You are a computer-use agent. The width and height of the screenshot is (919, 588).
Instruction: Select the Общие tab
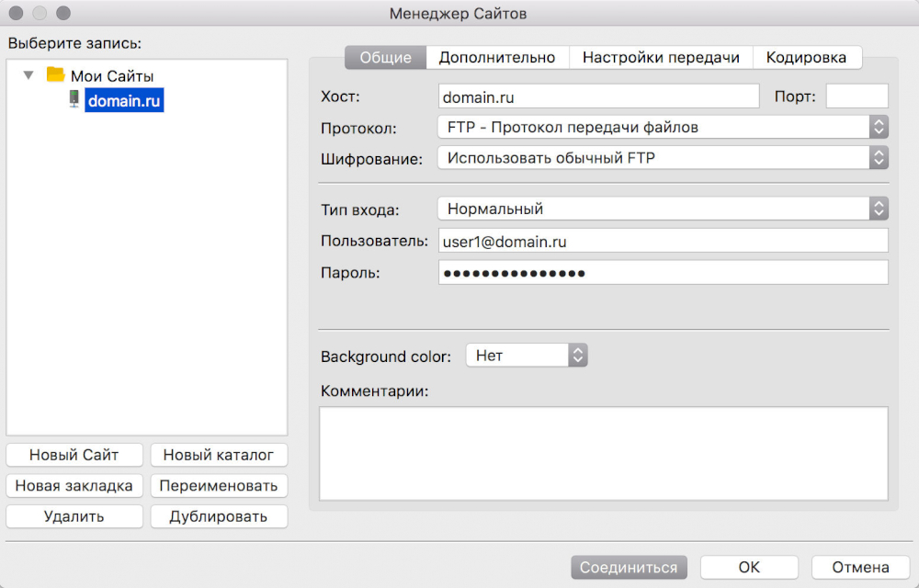pos(385,57)
